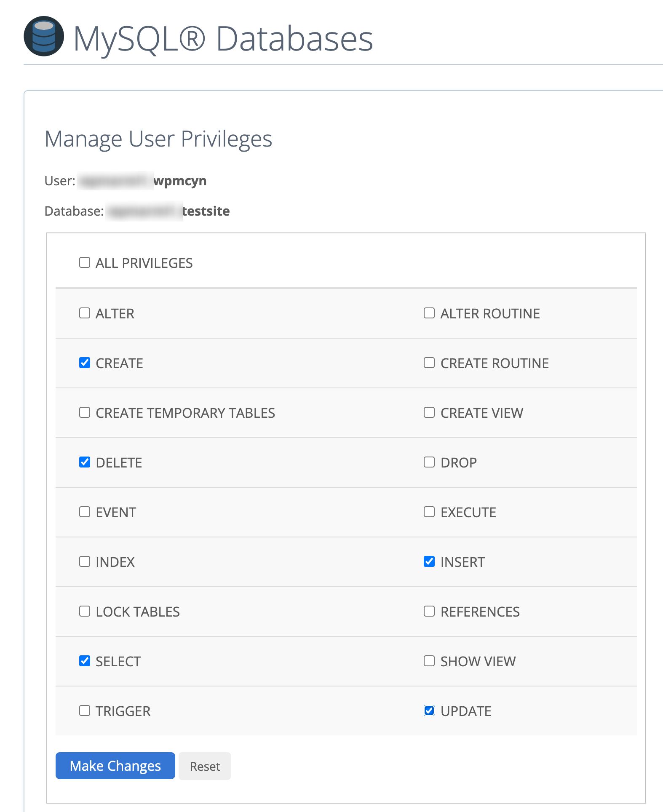
Task: Uncheck the CREATE privilege
Action: tap(84, 362)
